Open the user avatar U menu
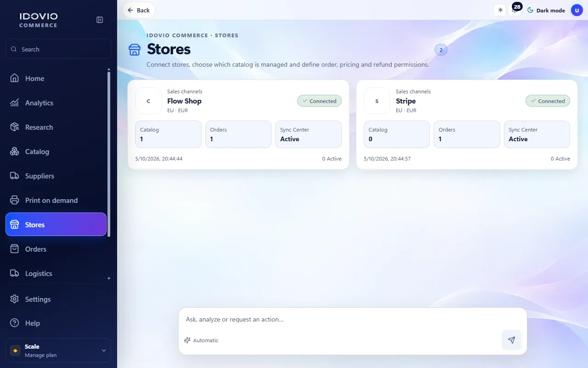 point(577,10)
